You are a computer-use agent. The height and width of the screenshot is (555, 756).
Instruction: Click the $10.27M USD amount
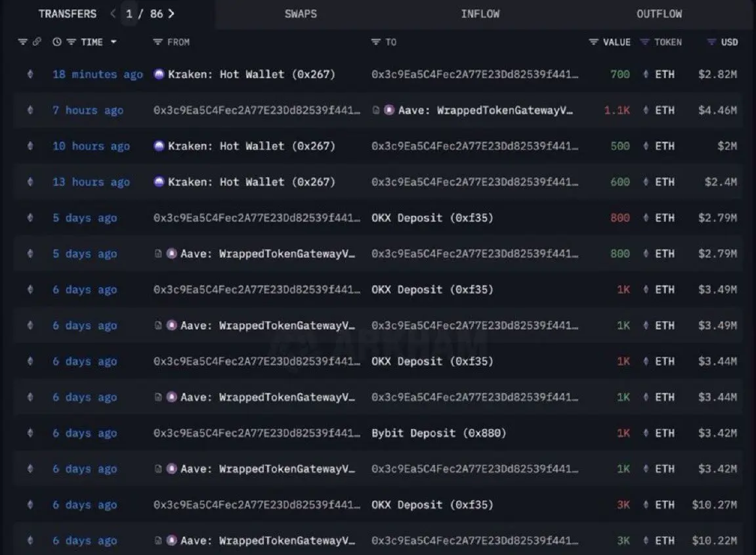coord(715,505)
